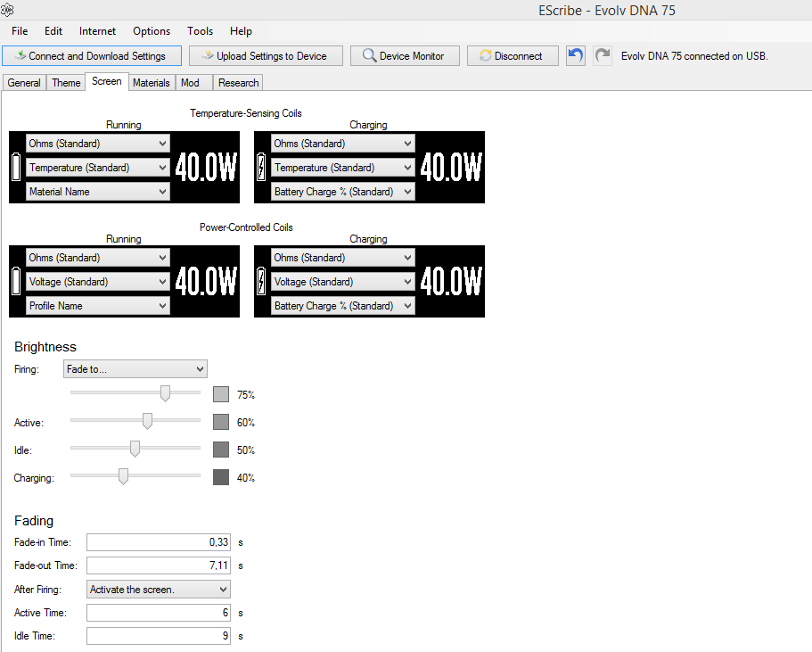This screenshot has width=812, height=652.
Task: Click the 60% active brightness swatch
Action: click(x=221, y=422)
